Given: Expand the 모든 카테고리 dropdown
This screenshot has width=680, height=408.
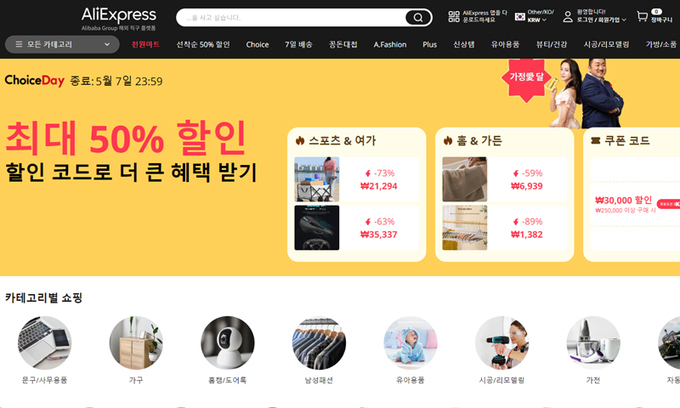Looking at the screenshot, I should (62, 44).
